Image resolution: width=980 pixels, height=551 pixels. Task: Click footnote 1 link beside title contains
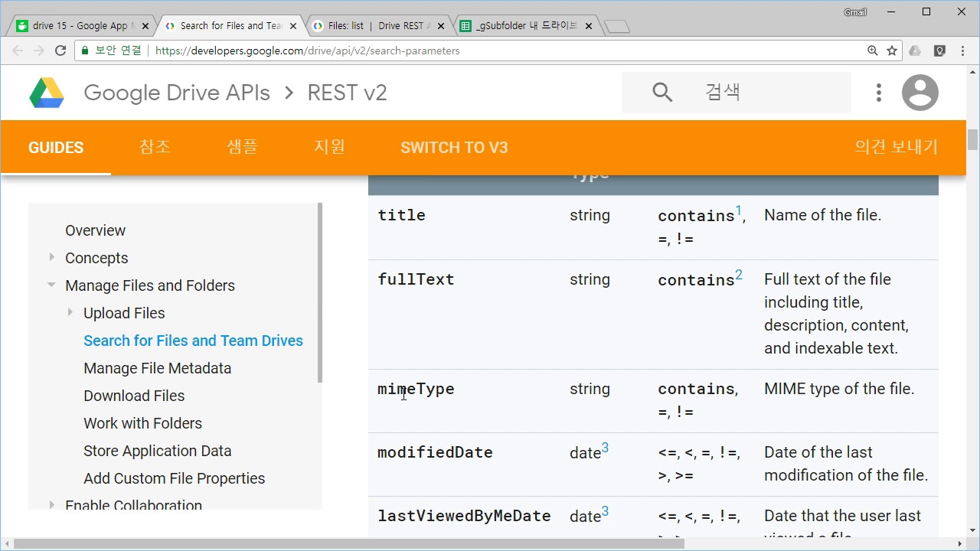coord(739,210)
